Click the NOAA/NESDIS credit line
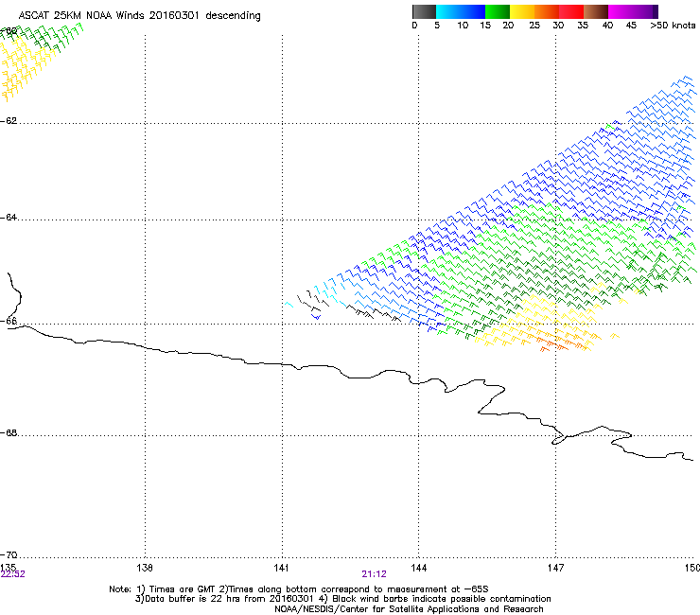 [x=409, y=609]
